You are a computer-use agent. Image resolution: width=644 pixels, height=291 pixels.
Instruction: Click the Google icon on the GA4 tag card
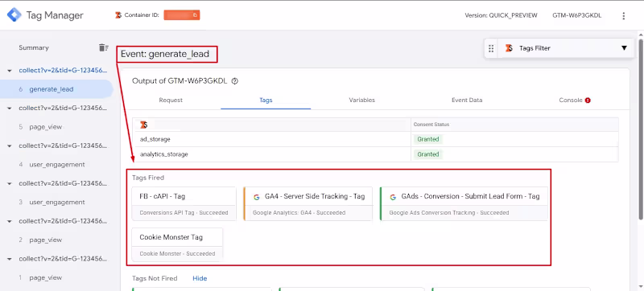pos(256,197)
